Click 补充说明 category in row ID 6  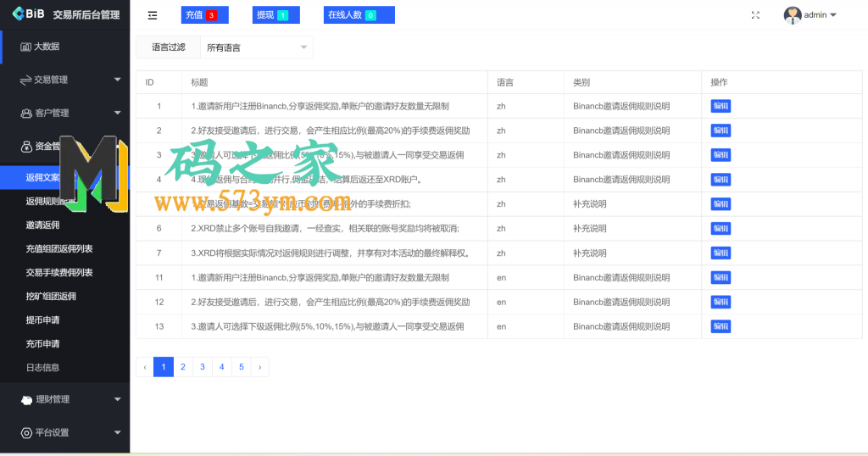(x=590, y=229)
